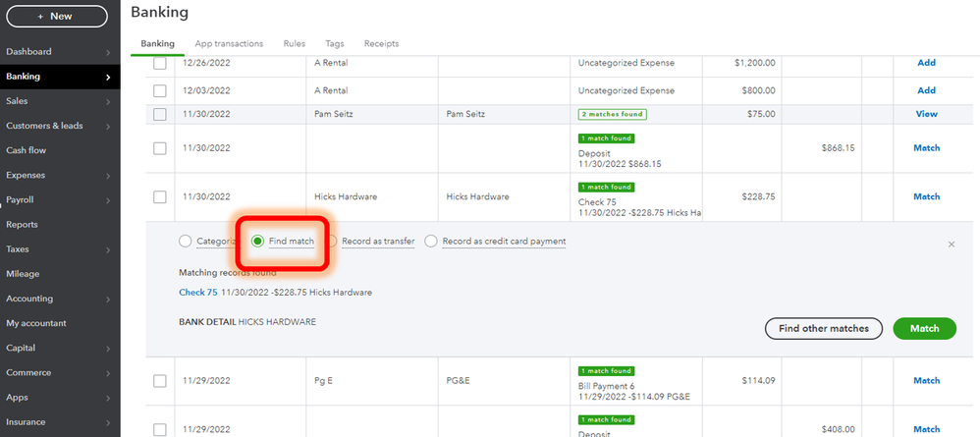The width and height of the screenshot is (980, 437).
Task: Open the Tags tab
Action: point(335,44)
